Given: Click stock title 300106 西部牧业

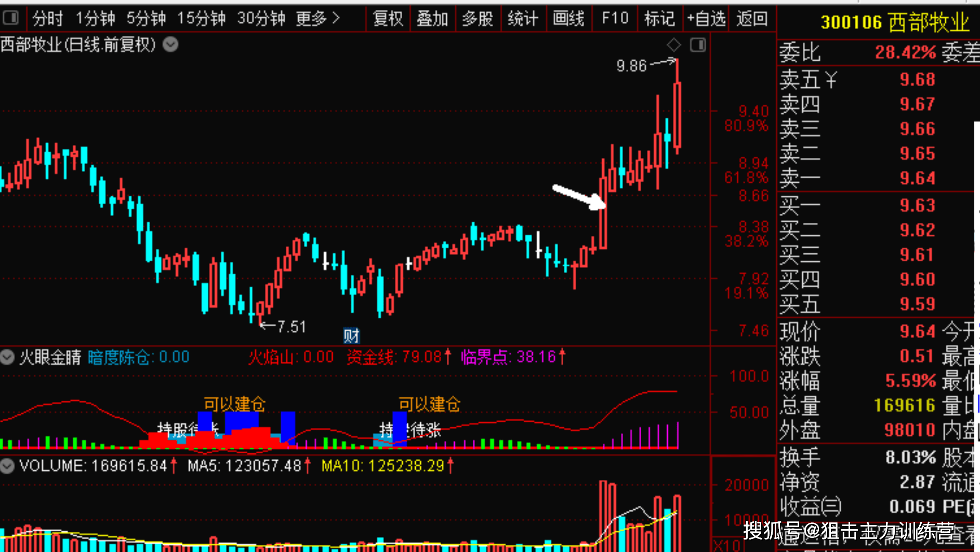Looking at the screenshot, I should (x=895, y=22).
